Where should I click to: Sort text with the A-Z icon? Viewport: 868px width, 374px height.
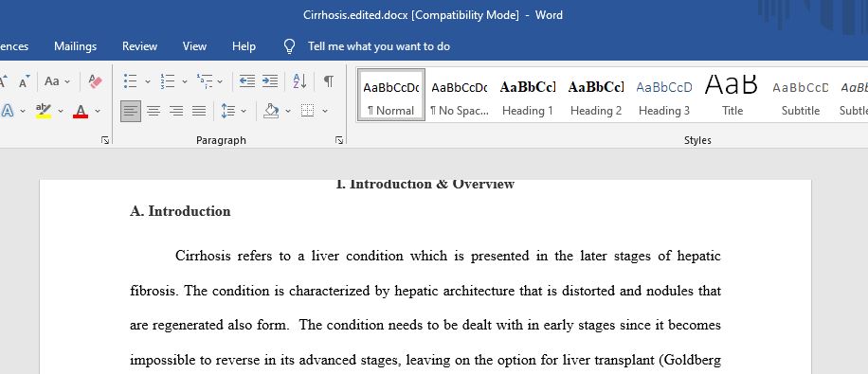(299, 81)
